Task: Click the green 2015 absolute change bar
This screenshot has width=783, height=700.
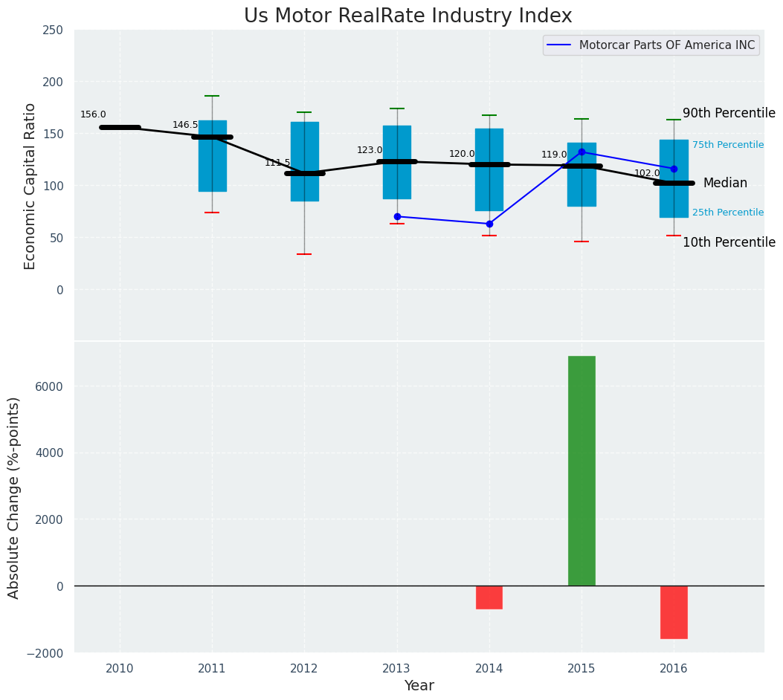Action: click(x=581, y=470)
